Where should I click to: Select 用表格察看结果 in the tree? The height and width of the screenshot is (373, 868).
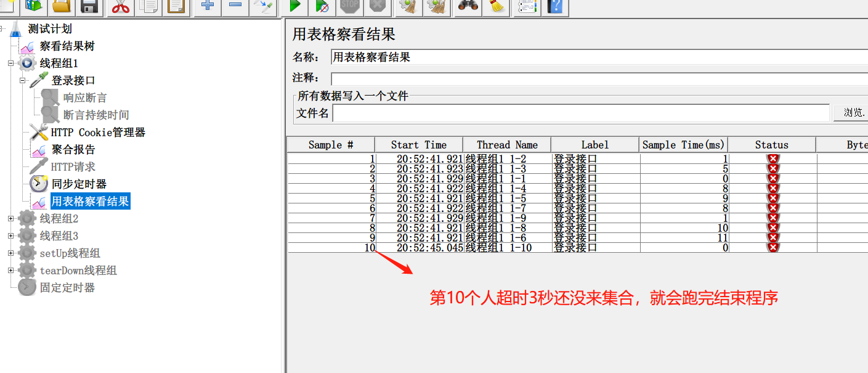(x=90, y=201)
